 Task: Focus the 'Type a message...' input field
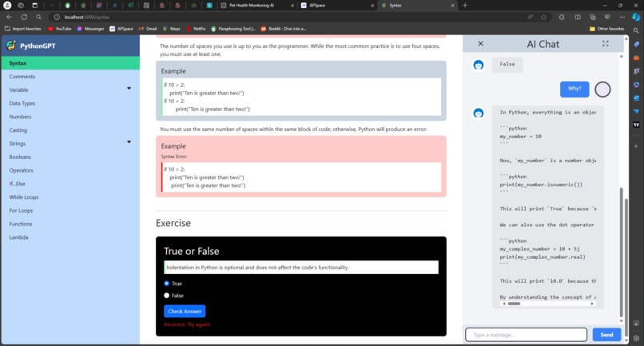(x=526, y=335)
